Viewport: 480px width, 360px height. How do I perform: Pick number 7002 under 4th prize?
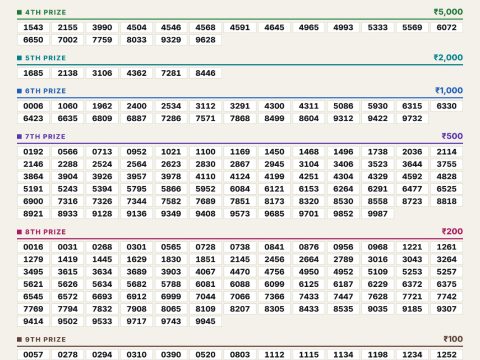click(x=68, y=40)
